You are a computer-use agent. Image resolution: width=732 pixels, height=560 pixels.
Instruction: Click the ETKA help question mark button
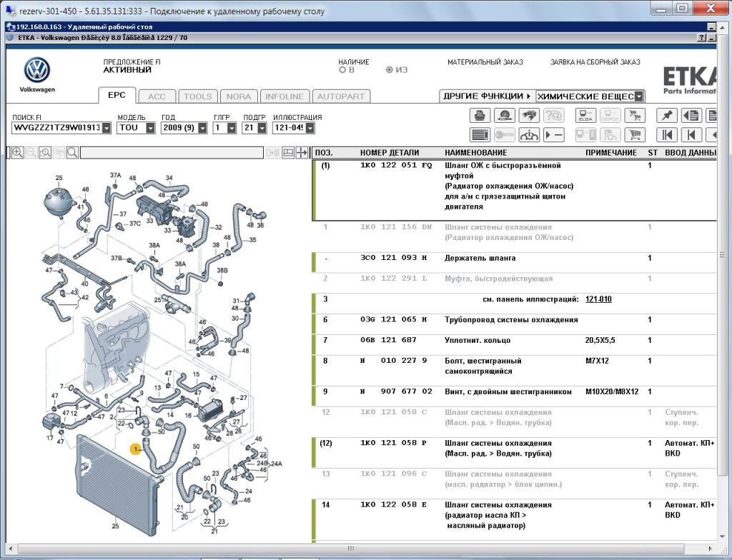tap(701, 38)
